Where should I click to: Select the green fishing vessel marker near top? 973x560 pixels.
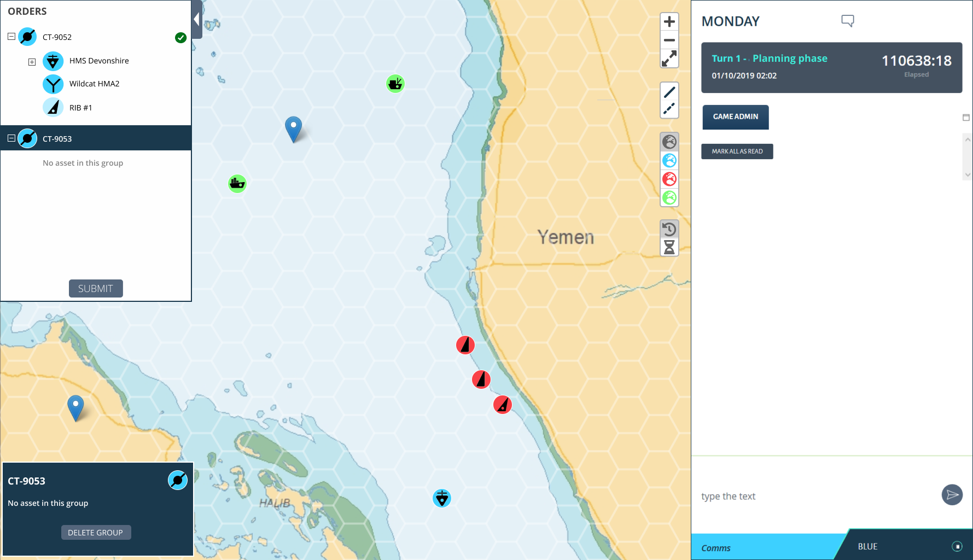[x=395, y=84]
